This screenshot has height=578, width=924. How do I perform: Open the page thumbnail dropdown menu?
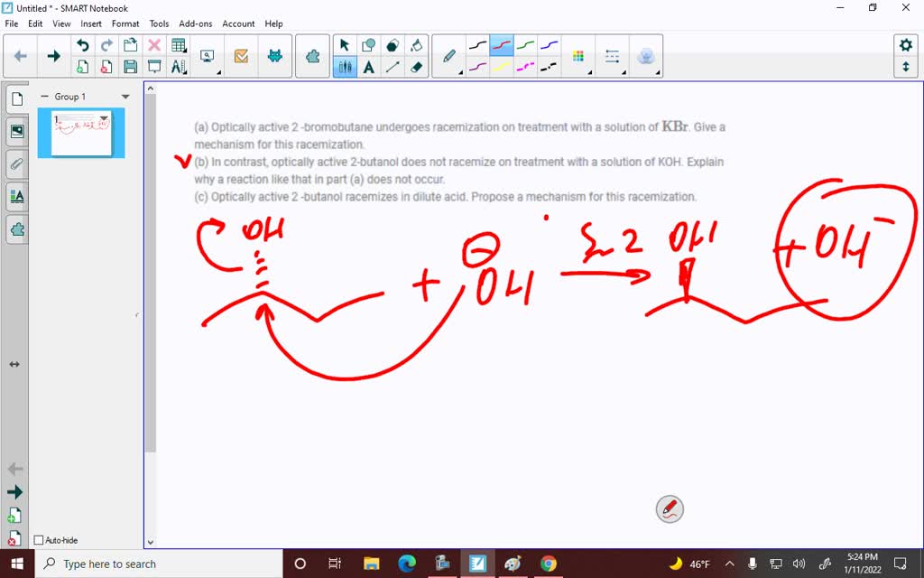[103, 117]
